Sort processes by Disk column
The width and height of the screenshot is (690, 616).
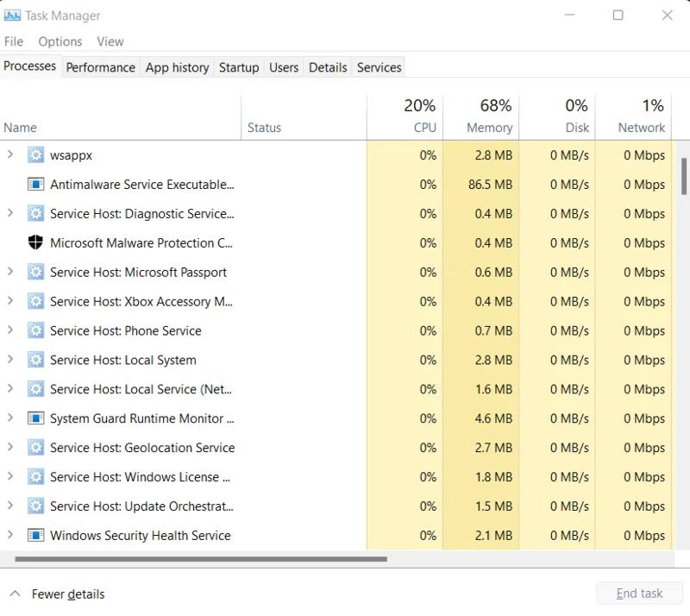(556, 117)
